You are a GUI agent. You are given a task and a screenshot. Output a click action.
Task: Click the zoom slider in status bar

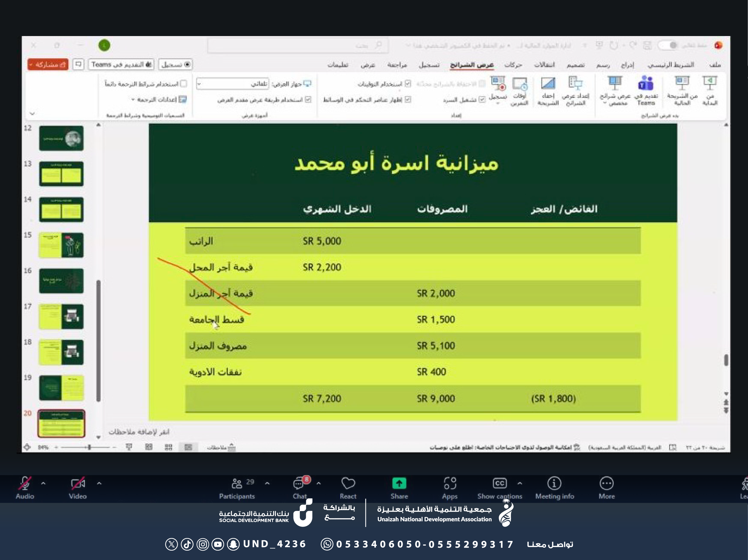pos(89,447)
